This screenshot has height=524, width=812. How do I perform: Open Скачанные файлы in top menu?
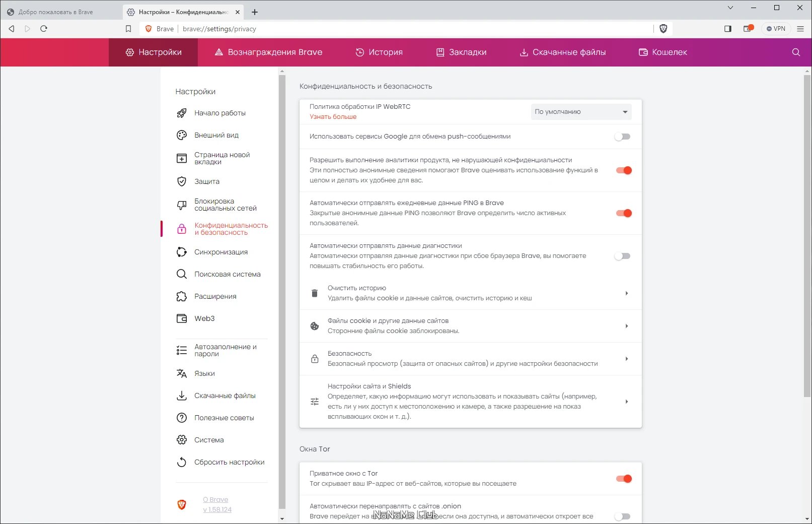coord(562,52)
